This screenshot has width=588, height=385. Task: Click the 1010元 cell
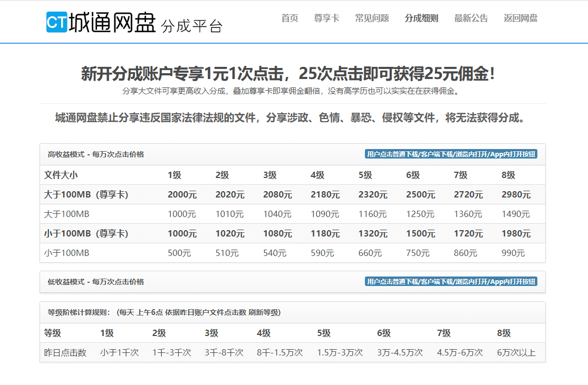pyautogui.click(x=229, y=214)
